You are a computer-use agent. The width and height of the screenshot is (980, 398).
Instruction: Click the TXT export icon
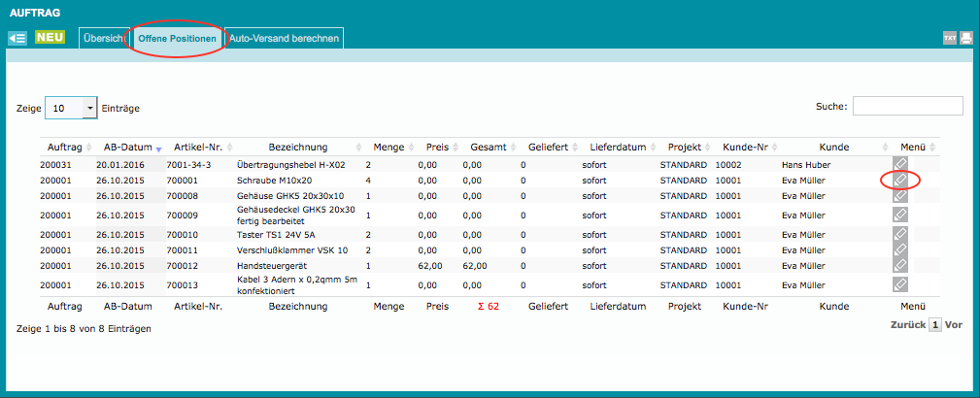point(950,38)
